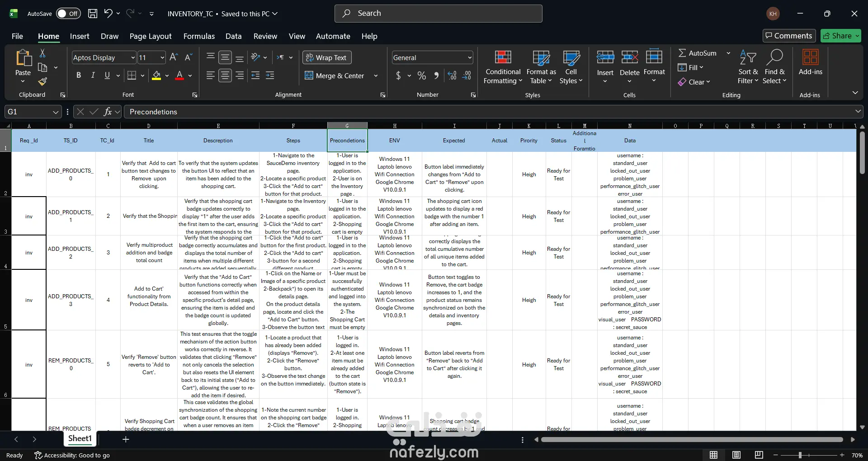The width and height of the screenshot is (868, 461).
Task: Apply Comma Style number format
Action: [x=436, y=75]
